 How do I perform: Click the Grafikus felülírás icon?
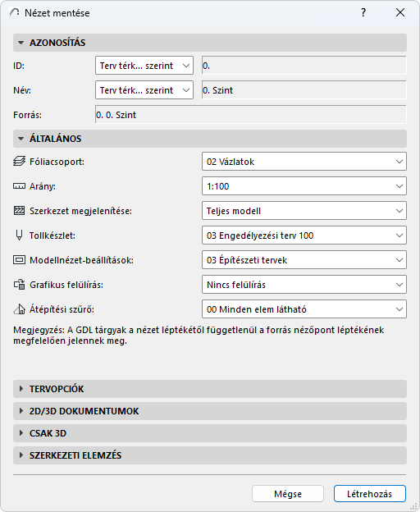(19, 285)
